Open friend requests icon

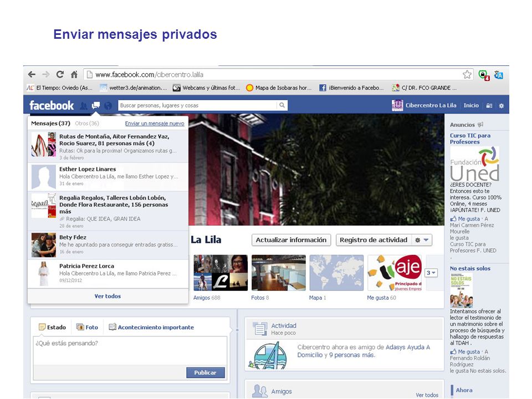coord(84,106)
